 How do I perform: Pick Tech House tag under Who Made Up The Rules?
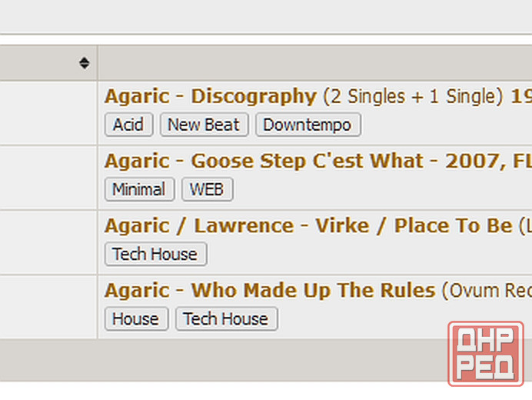click(x=226, y=318)
